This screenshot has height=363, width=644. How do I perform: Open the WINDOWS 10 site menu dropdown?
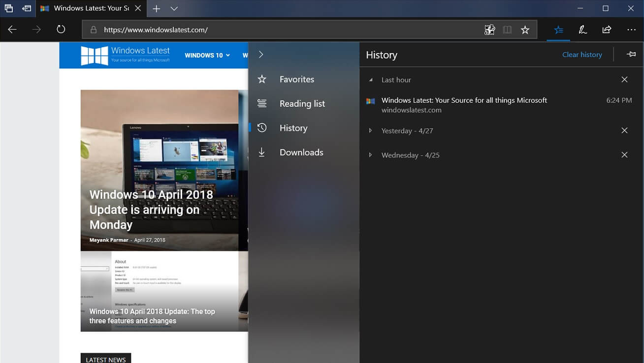(207, 55)
